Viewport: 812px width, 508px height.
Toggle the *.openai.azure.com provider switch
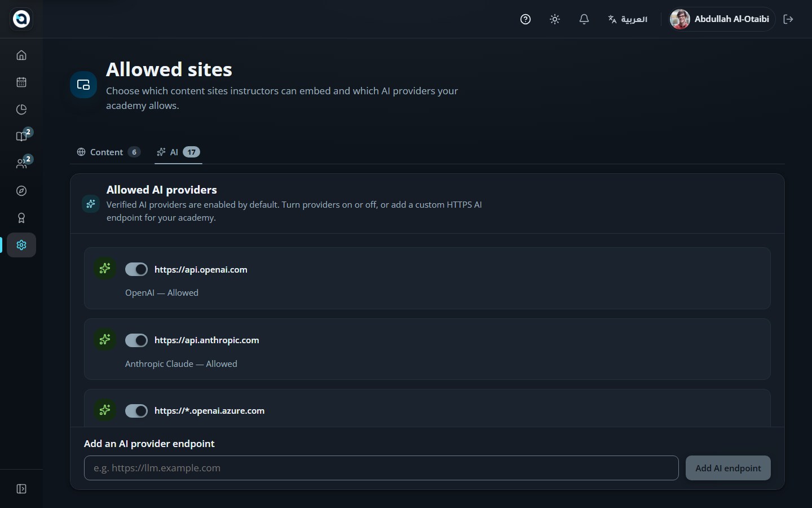click(136, 411)
